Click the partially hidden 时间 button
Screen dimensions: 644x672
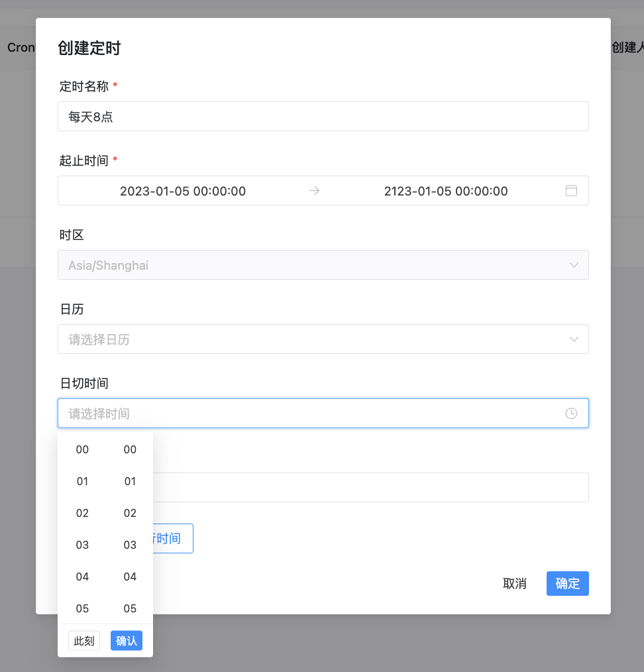coord(166,538)
